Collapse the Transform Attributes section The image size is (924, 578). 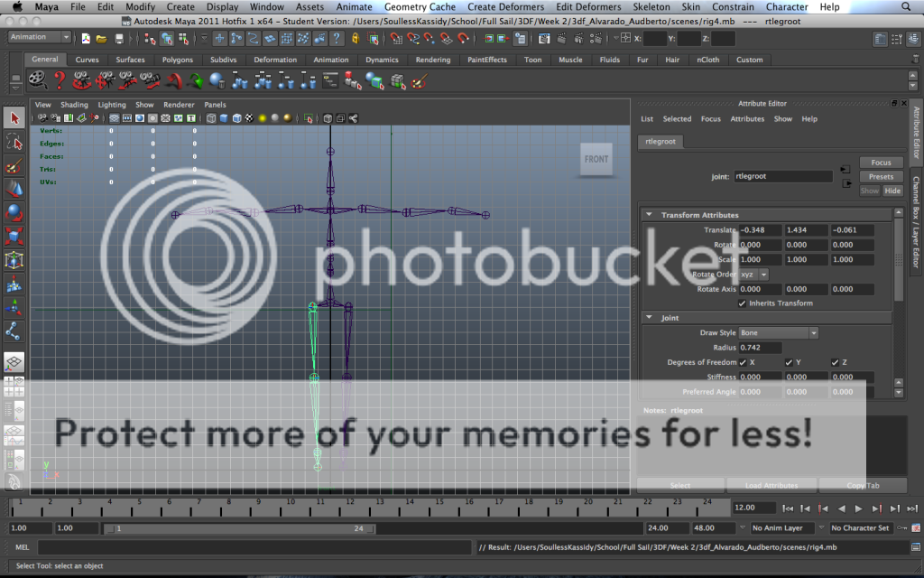[x=650, y=215]
